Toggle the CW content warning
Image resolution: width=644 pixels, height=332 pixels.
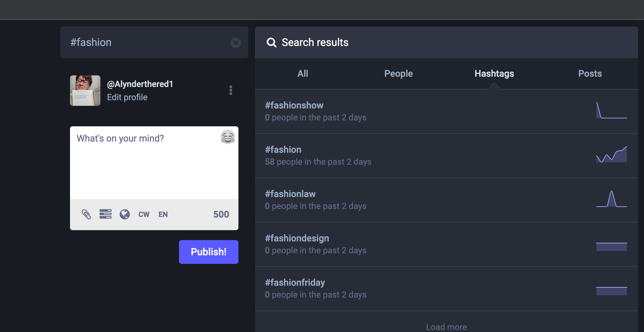click(x=144, y=214)
